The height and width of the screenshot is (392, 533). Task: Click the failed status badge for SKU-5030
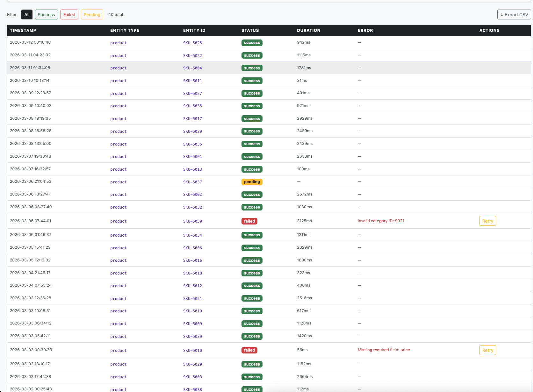point(249,221)
